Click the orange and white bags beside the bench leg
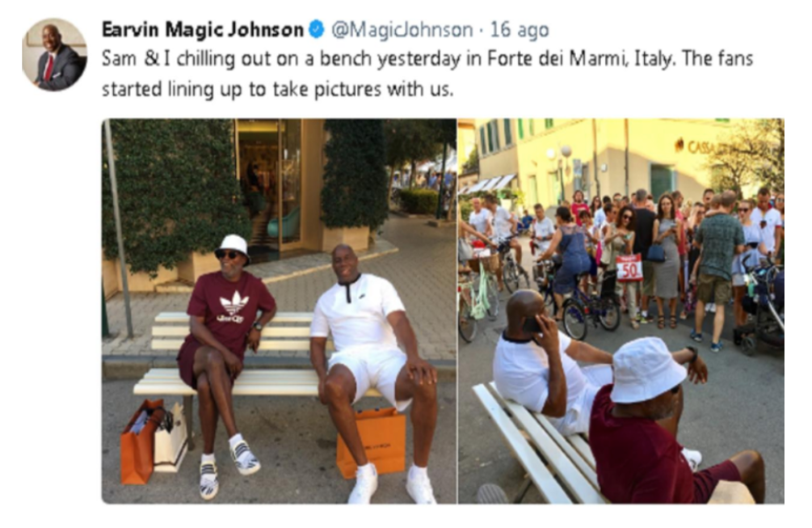Image resolution: width=812 pixels, height=528 pixels. click(154, 441)
